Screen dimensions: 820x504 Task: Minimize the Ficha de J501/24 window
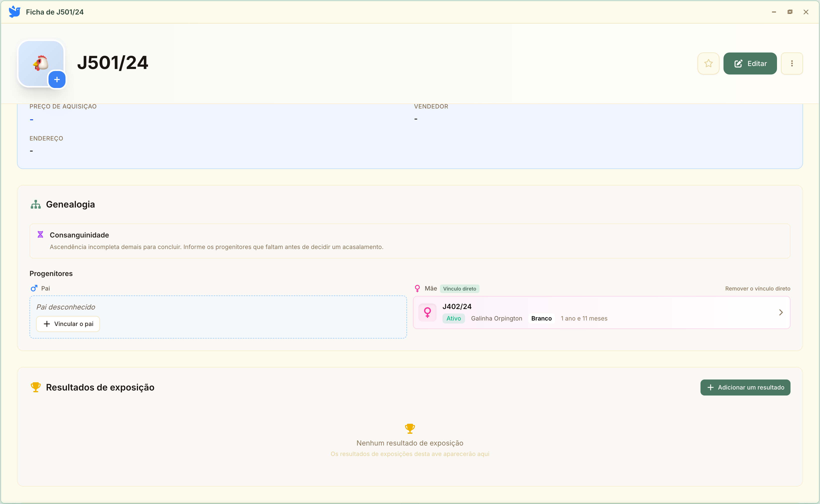coord(774,12)
